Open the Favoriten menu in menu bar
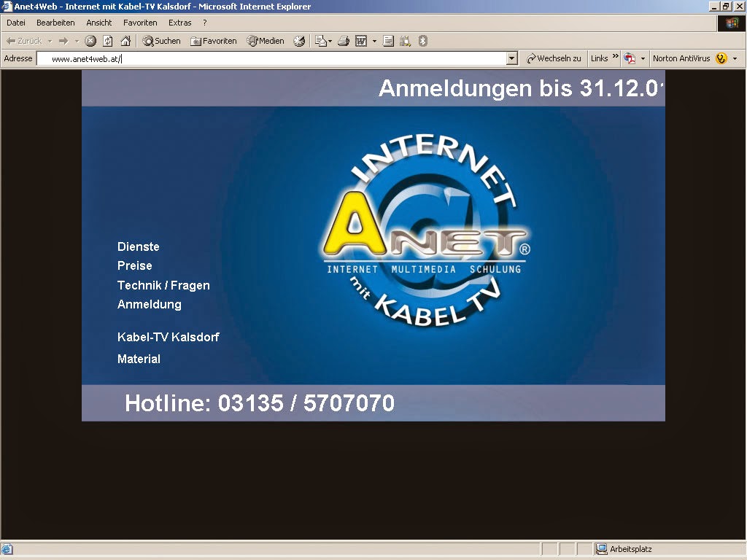747x560 pixels. (x=140, y=23)
